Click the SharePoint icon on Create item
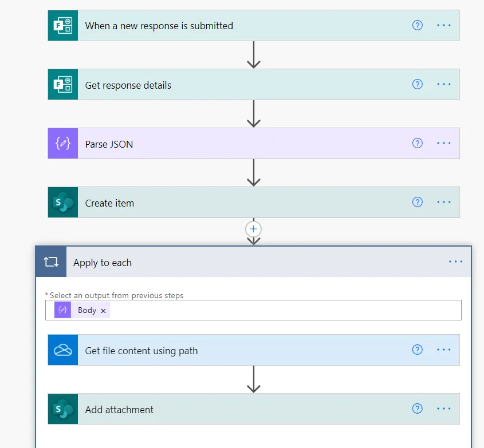The image size is (484, 448). pos(62,202)
